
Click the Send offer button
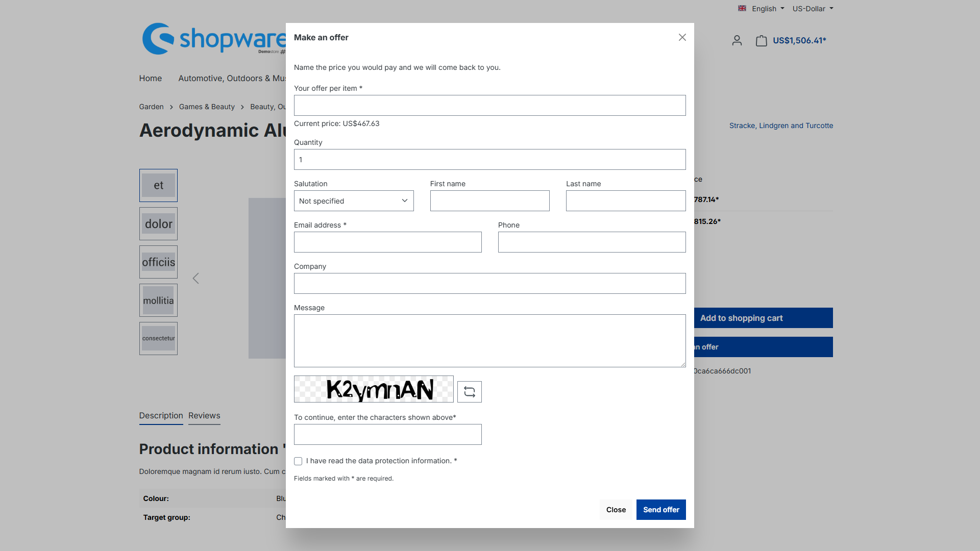pyautogui.click(x=661, y=510)
